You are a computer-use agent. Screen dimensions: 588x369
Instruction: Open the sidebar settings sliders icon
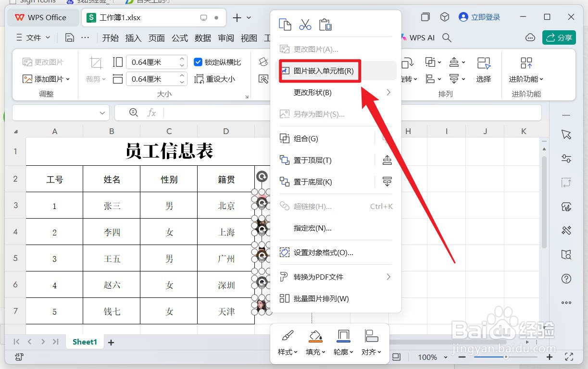coord(566,159)
